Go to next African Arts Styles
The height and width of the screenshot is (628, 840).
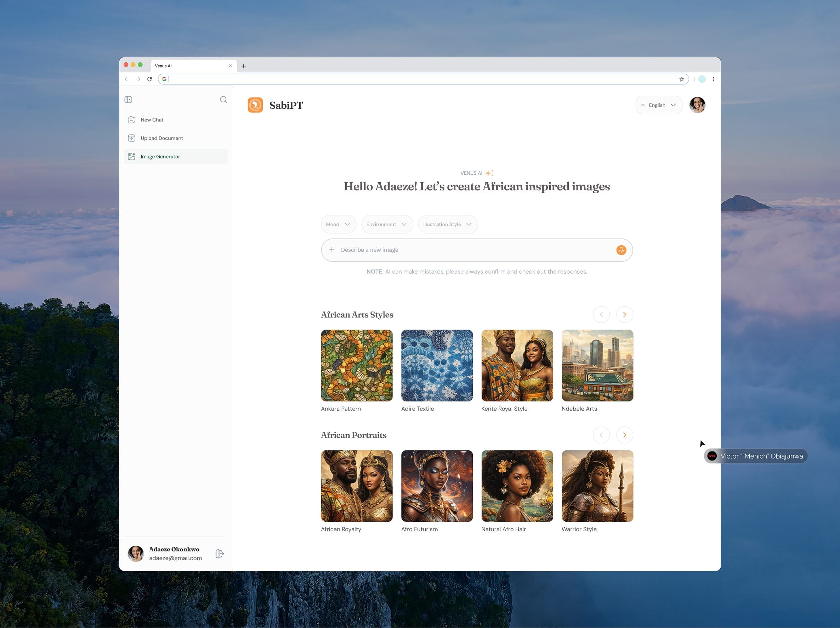(625, 314)
